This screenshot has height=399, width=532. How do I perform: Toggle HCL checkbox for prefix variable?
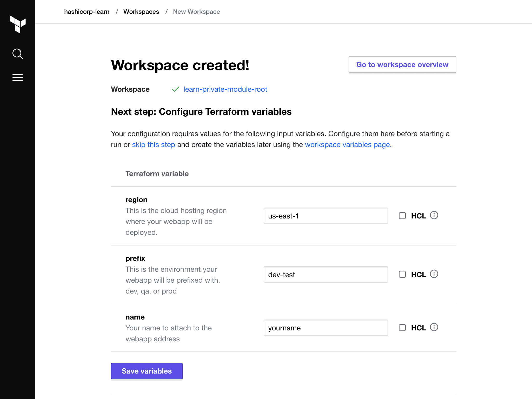pos(402,275)
